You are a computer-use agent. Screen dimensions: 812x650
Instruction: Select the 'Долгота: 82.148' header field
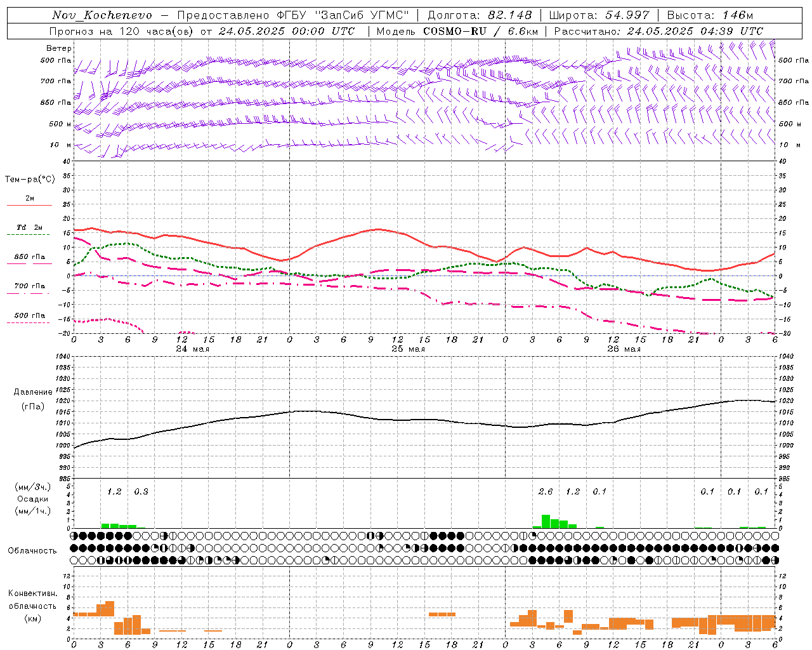[480, 15]
